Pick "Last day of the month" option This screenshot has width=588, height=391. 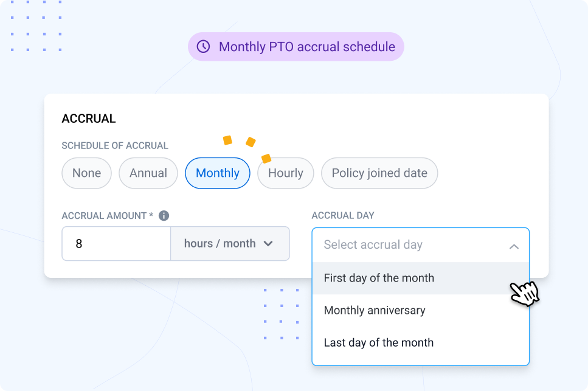378,342
